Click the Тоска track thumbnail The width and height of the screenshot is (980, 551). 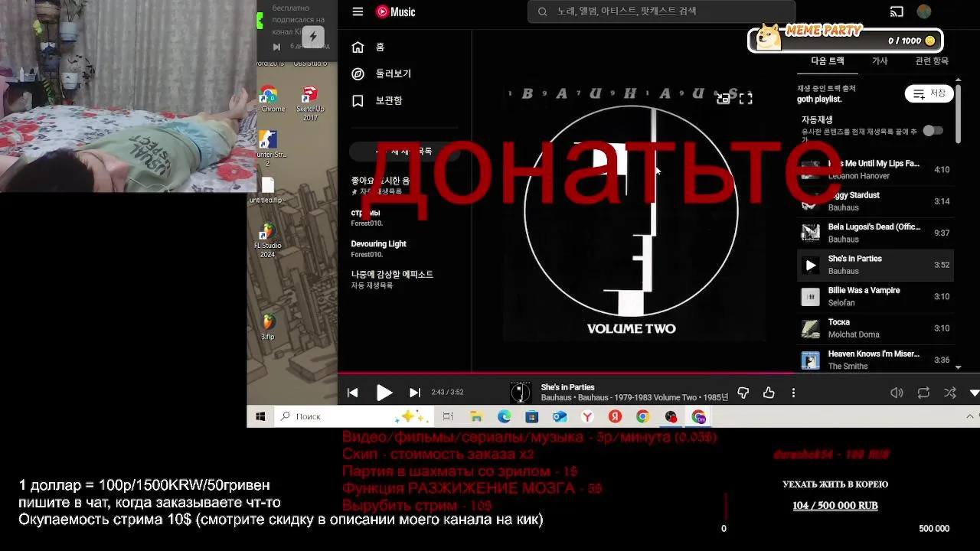pos(810,328)
